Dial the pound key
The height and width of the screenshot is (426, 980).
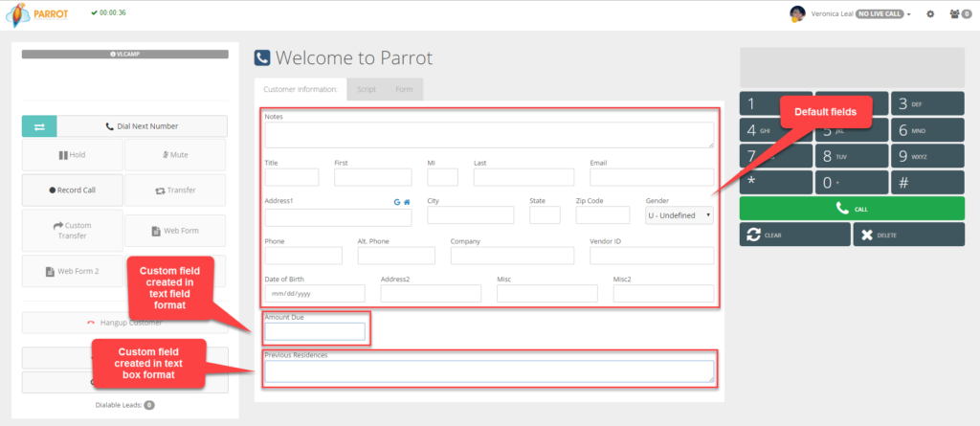[927, 183]
